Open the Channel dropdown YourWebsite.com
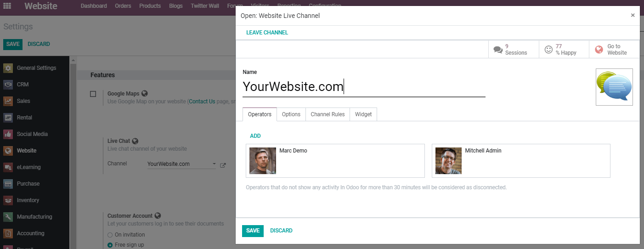The width and height of the screenshot is (644, 249). pos(181,164)
